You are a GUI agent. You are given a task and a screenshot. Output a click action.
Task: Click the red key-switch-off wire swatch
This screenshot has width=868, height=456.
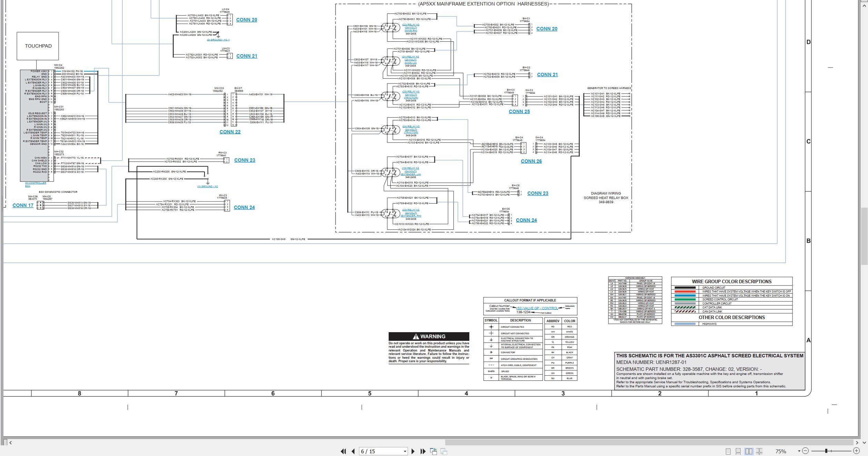click(685, 291)
